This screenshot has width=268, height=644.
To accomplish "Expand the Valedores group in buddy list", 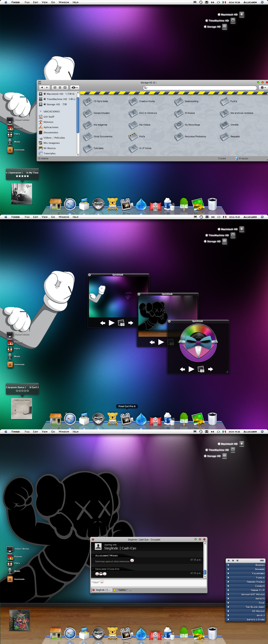I will tap(228, 573).
